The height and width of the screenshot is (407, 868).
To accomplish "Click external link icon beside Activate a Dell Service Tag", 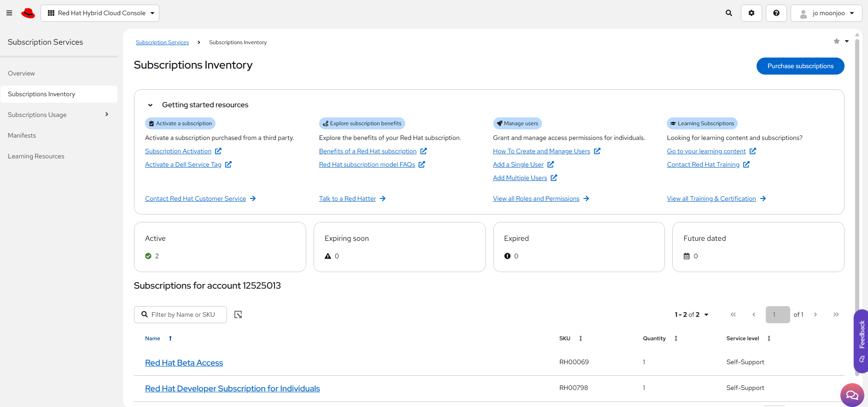I will coord(228,164).
